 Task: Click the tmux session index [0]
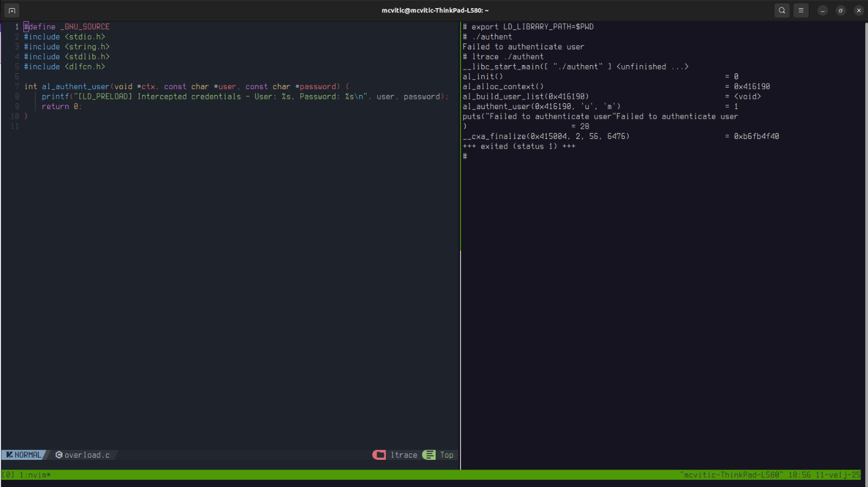click(x=8, y=475)
